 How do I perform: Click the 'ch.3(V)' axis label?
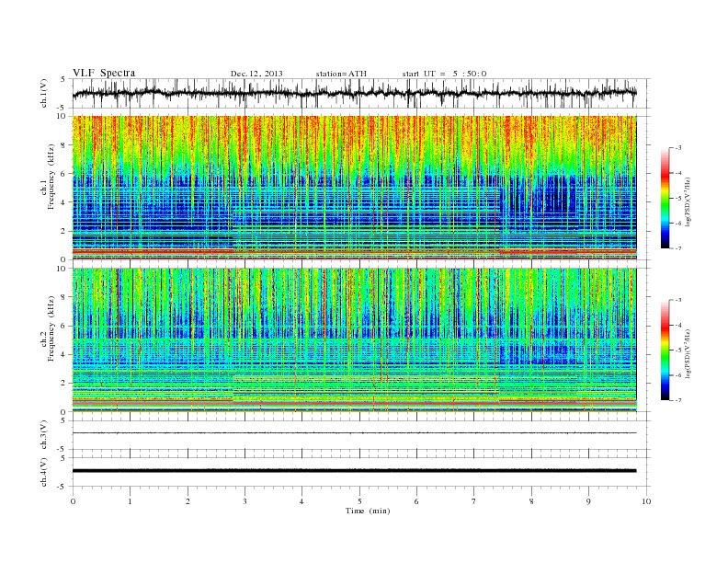44,435
